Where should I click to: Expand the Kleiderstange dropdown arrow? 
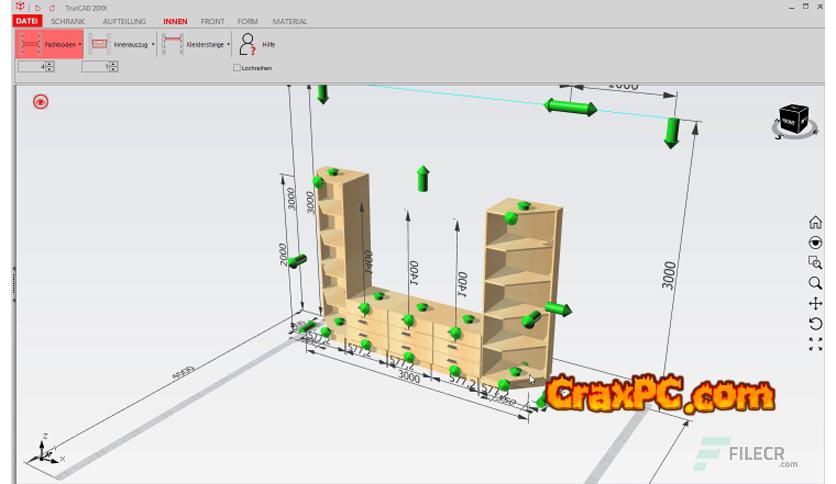click(229, 45)
